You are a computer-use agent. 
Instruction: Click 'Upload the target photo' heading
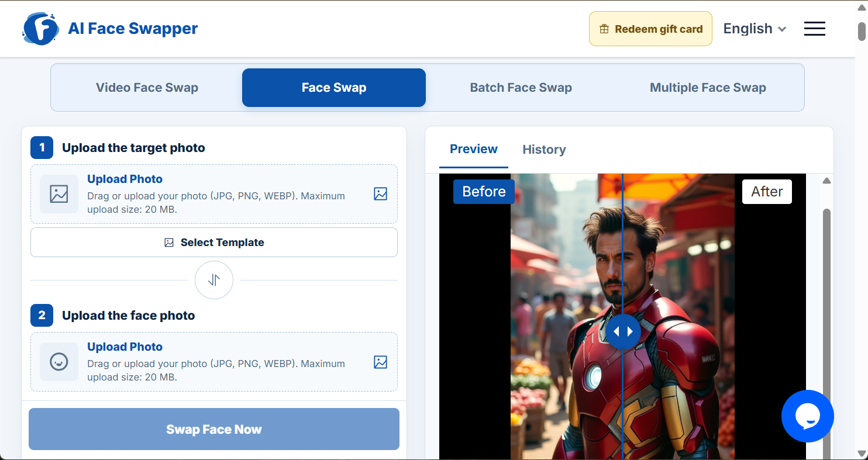(133, 148)
